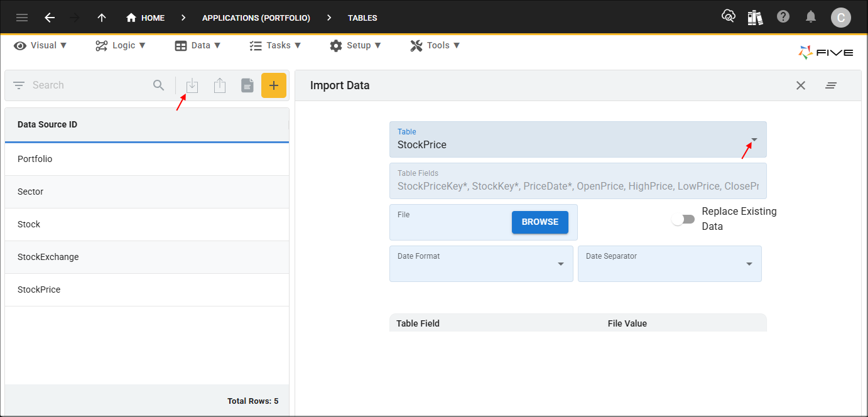This screenshot has height=417, width=868.
Task: Open the Data menu
Action: click(x=198, y=45)
